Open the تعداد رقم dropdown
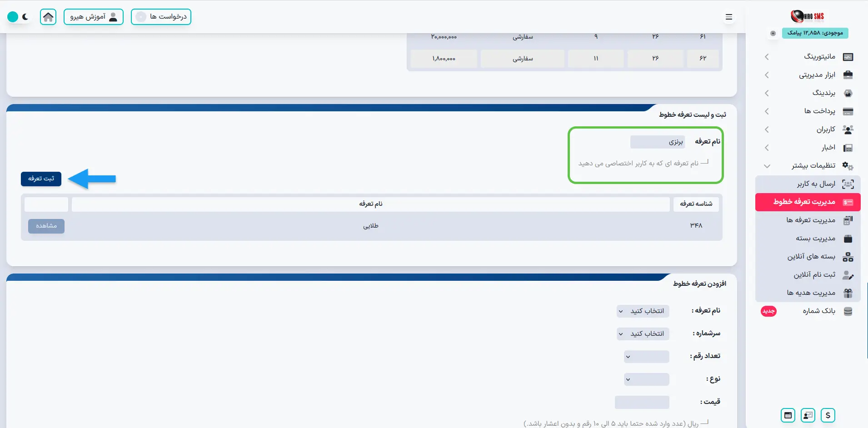Screen dimensions: 868x428 coord(646,357)
